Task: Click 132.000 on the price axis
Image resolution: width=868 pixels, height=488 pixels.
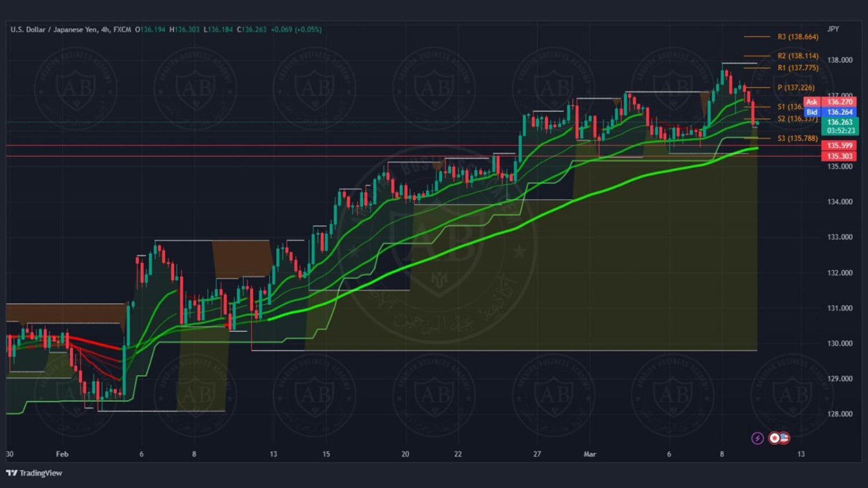Action: pyautogui.click(x=840, y=273)
